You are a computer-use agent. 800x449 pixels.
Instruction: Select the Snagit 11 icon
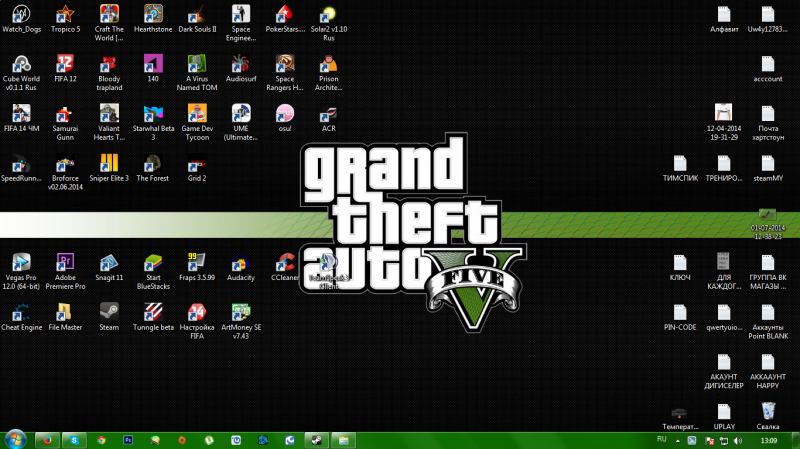click(109, 267)
